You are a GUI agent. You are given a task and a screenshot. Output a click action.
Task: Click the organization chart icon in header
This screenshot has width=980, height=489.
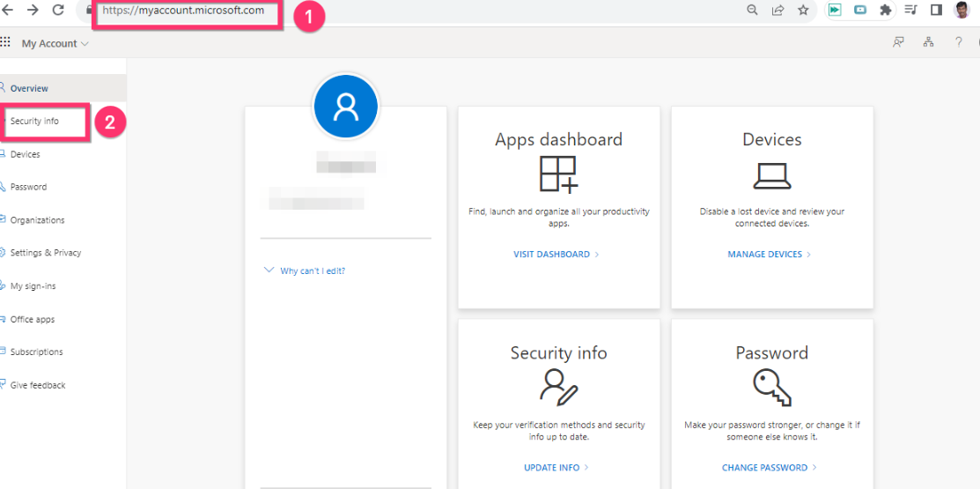pyautogui.click(x=928, y=42)
